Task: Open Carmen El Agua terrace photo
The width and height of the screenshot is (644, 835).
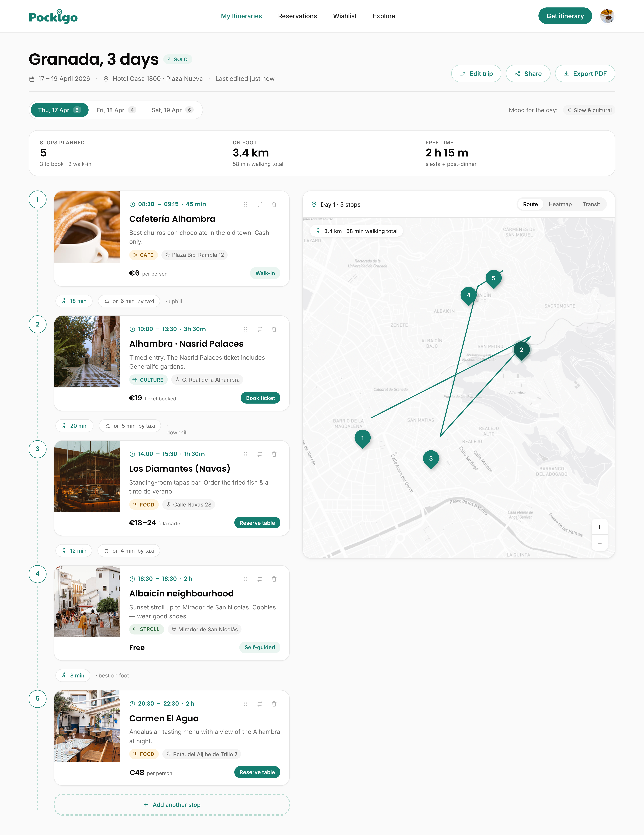Action: click(87, 726)
